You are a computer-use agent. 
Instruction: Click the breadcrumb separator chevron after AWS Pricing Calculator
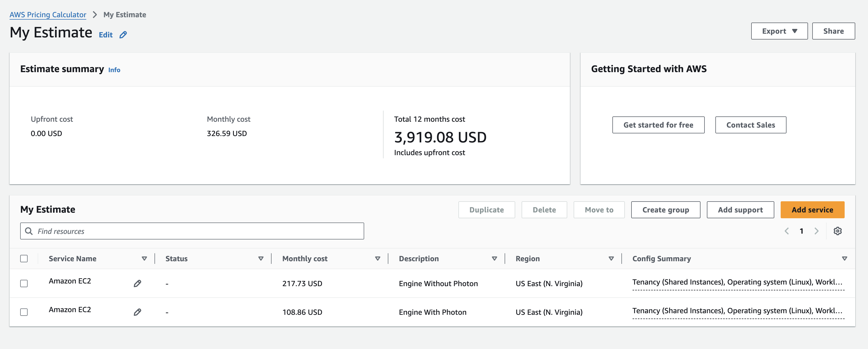pyautogui.click(x=95, y=15)
